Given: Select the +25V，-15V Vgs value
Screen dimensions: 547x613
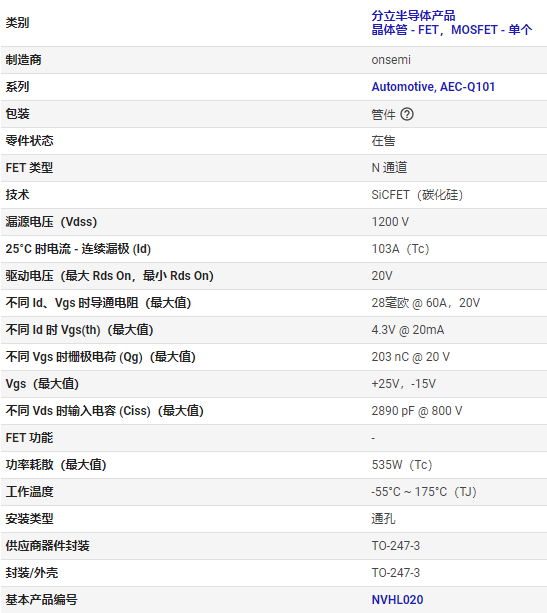Looking at the screenshot, I should pos(404,384).
